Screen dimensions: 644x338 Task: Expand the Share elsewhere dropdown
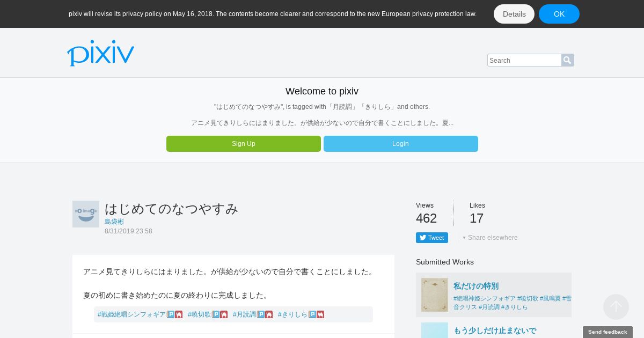(x=491, y=238)
